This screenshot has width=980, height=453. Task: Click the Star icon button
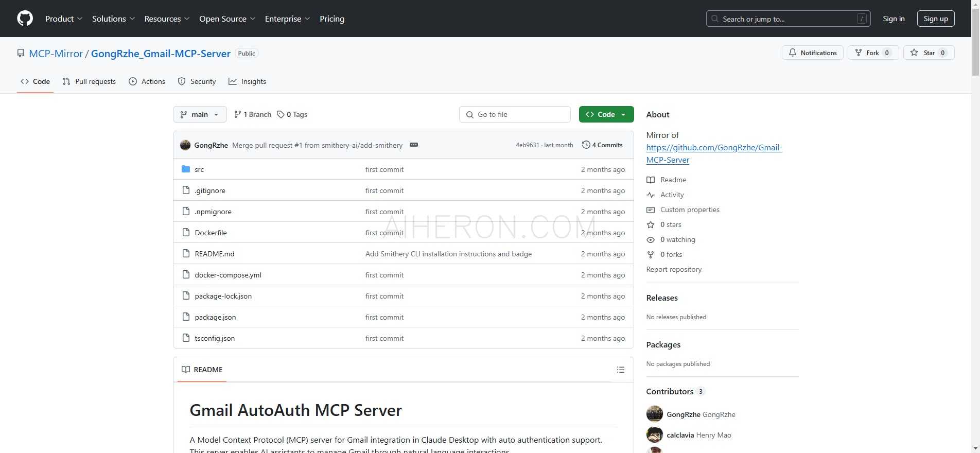pyautogui.click(x=914, y=53)
